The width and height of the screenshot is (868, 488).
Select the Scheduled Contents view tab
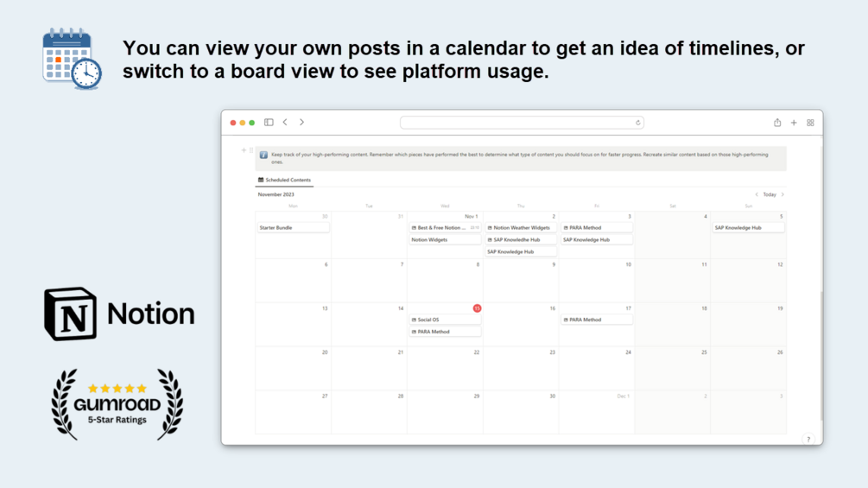(285, 180)
